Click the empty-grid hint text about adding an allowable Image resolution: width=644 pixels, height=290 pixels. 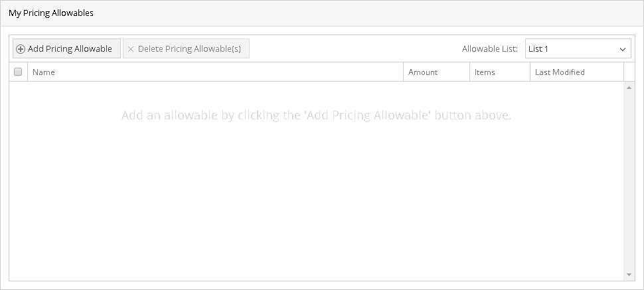(316, 115)
